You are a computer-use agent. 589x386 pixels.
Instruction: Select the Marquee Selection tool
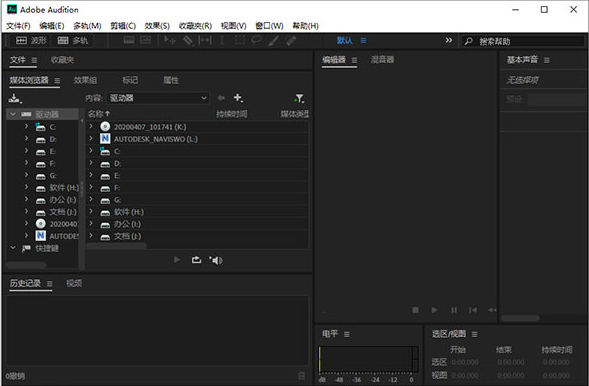coord(240,40)
